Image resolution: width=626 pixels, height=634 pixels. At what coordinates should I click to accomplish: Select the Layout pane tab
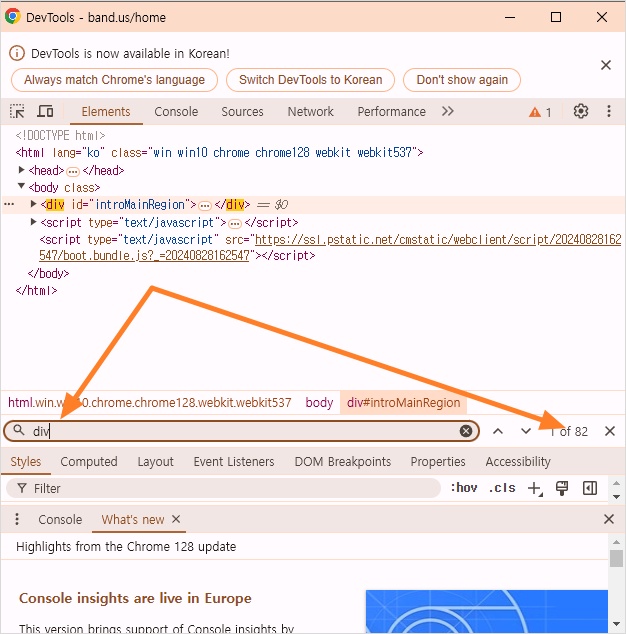pos(155,461)
